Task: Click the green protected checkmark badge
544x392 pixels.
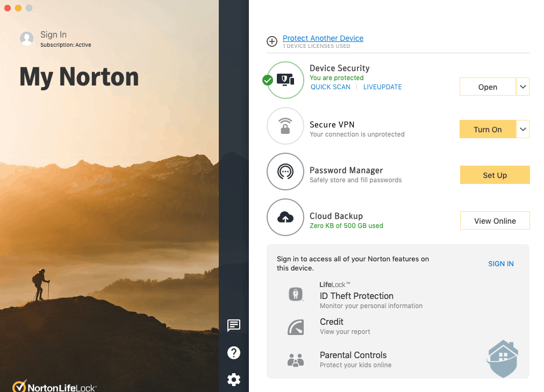Action: 268,81
